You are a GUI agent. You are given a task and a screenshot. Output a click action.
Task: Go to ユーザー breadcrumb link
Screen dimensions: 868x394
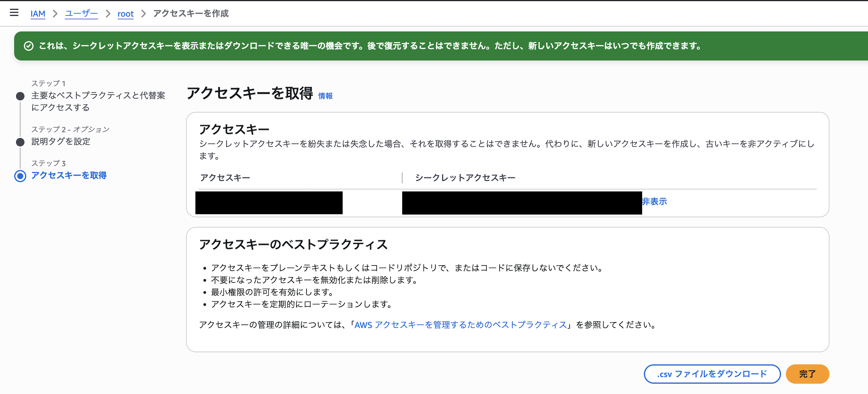point(81,14)
